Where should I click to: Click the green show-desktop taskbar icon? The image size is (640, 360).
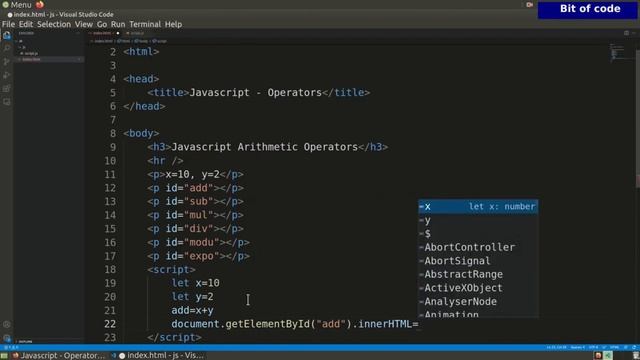click(x=4, y=356)
